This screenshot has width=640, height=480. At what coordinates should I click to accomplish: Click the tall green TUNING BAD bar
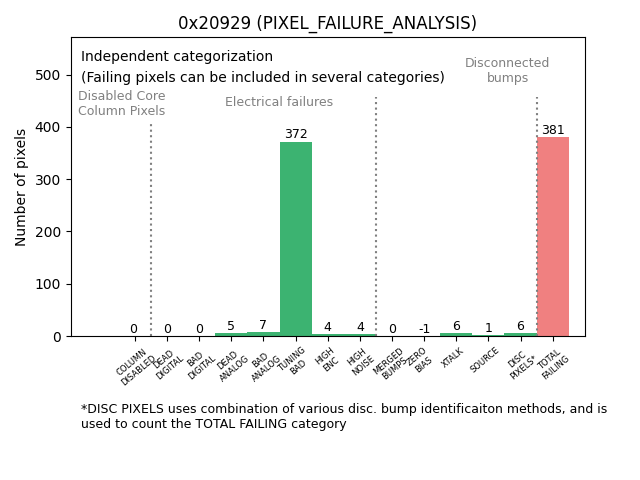296,240
